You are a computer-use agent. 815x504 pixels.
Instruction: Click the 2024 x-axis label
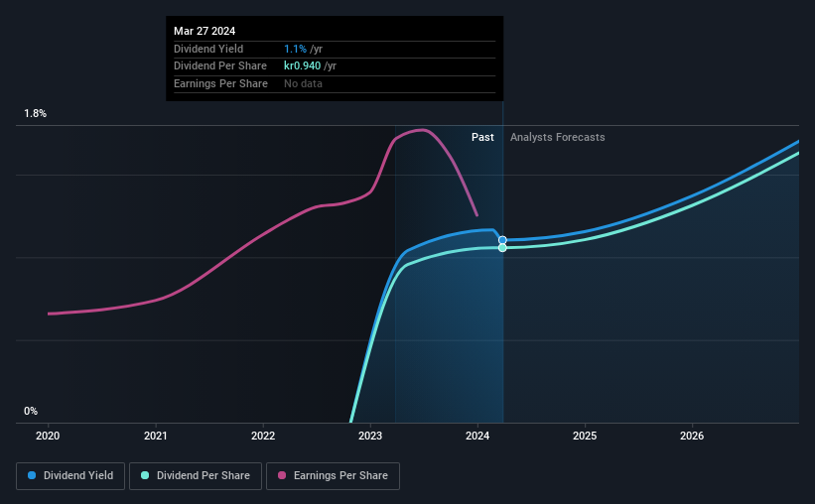point(477,436)
